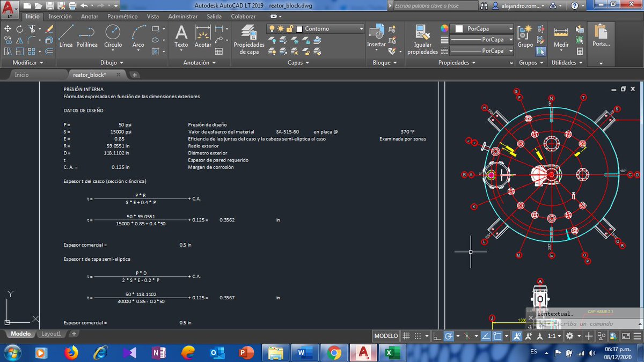The height and width of the screenshot is (362, 644).
Task: Select the Move (Desplazar) tool
Action: click(8, 29)
